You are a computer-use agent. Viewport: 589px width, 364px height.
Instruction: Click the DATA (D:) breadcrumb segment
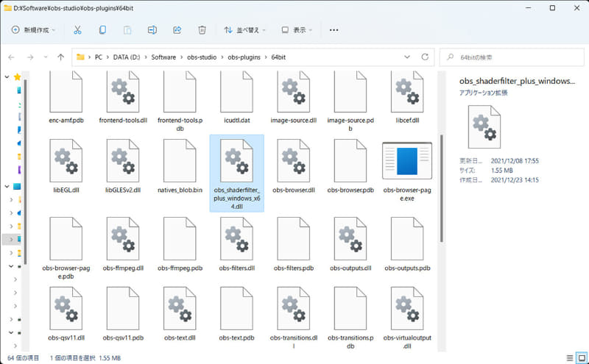127,57
